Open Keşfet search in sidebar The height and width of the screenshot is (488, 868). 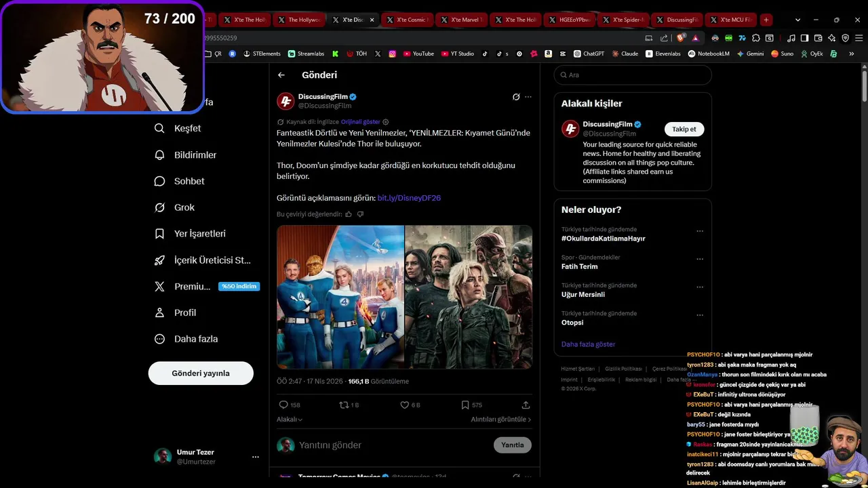[178, 128]
